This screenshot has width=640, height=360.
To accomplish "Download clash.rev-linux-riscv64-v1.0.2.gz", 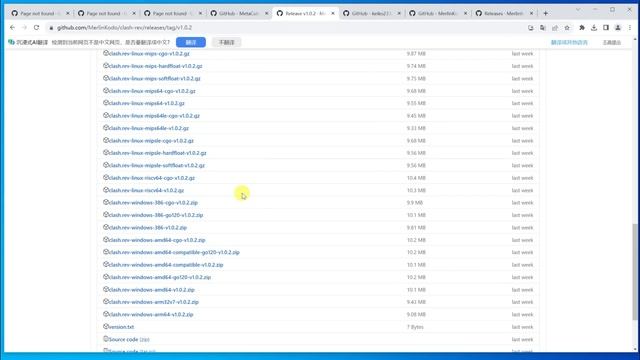I will coord(146,190).
